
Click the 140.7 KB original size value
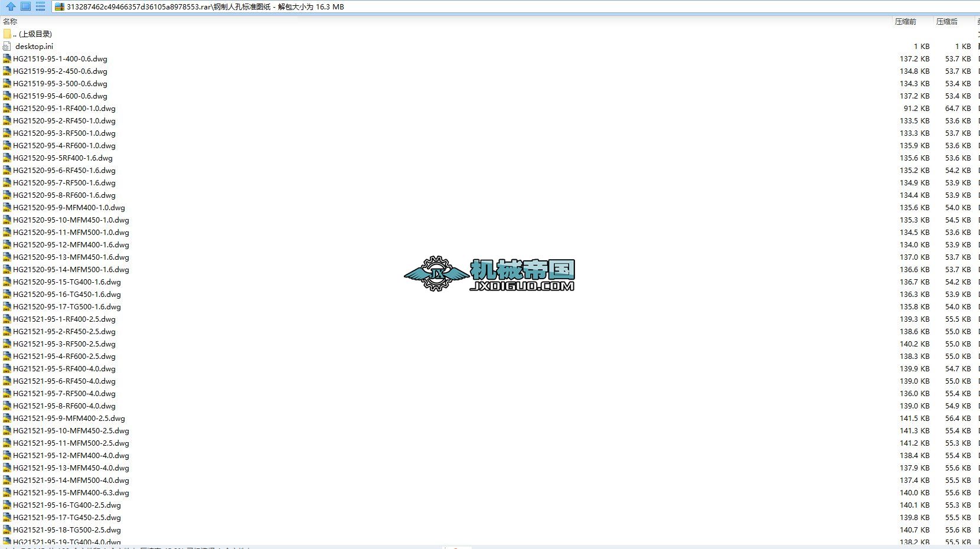pyautogui.click(x=915, y=530)
